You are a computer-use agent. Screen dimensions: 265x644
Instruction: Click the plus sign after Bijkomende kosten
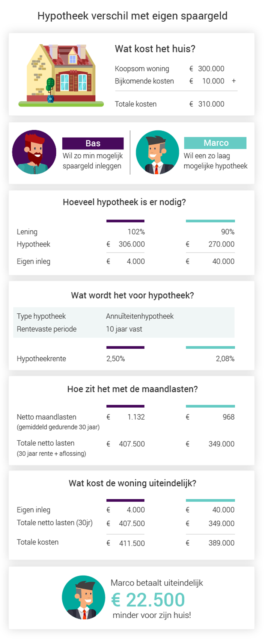pyautogui.click(x=234, y=81)
